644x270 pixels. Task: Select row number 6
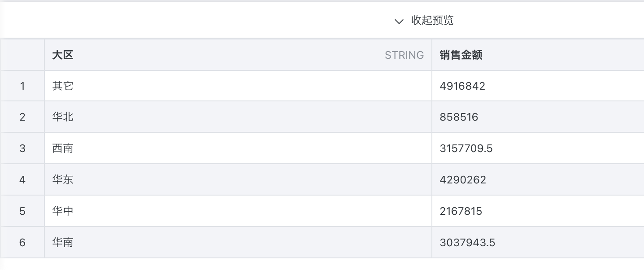(22, 243)
